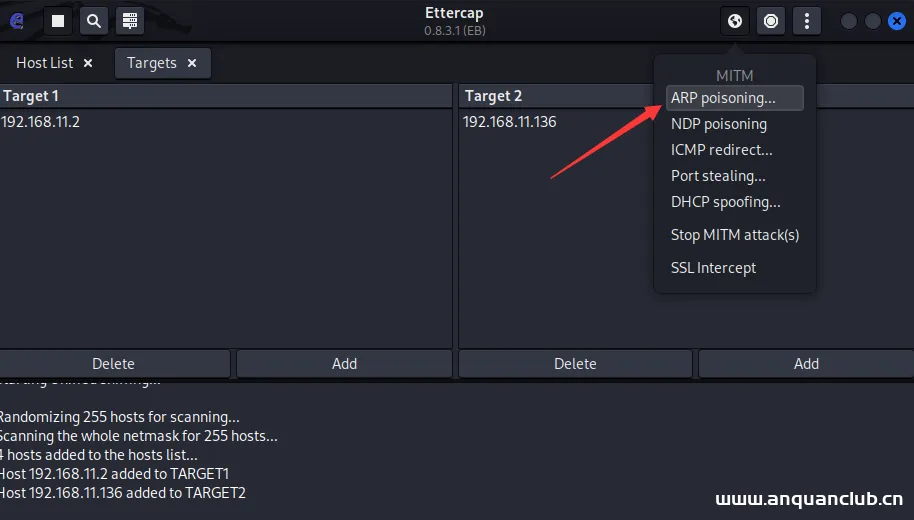This screenshot has width=914, height=520.
Task: Click Stop MITM attack(s)
Action: pyautogui.click(x=734, y=235)
